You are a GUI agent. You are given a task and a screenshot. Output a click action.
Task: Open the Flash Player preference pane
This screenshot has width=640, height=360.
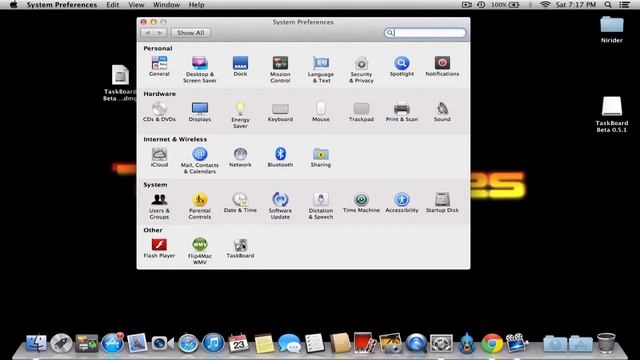click(x=159, y=248)
